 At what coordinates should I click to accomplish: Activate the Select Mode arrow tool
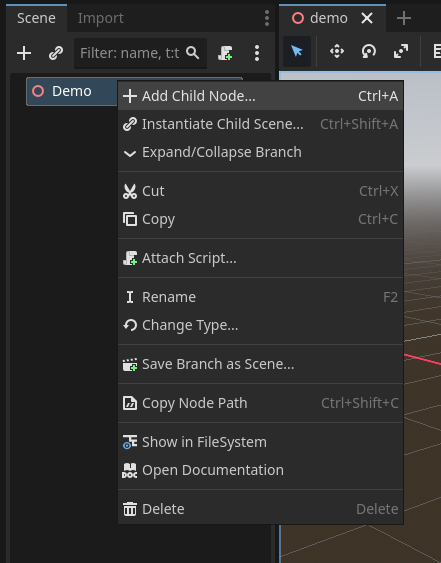(x=297, y=51)
